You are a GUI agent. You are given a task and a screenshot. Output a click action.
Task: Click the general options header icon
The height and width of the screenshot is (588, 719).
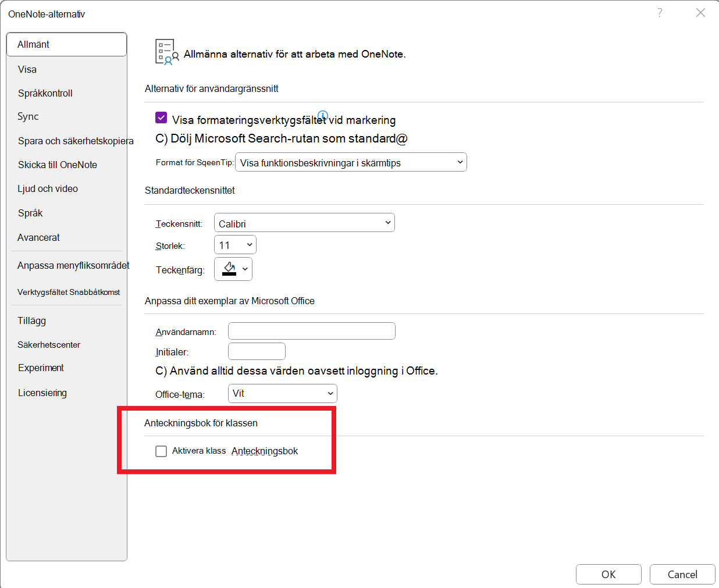point(167,52)
